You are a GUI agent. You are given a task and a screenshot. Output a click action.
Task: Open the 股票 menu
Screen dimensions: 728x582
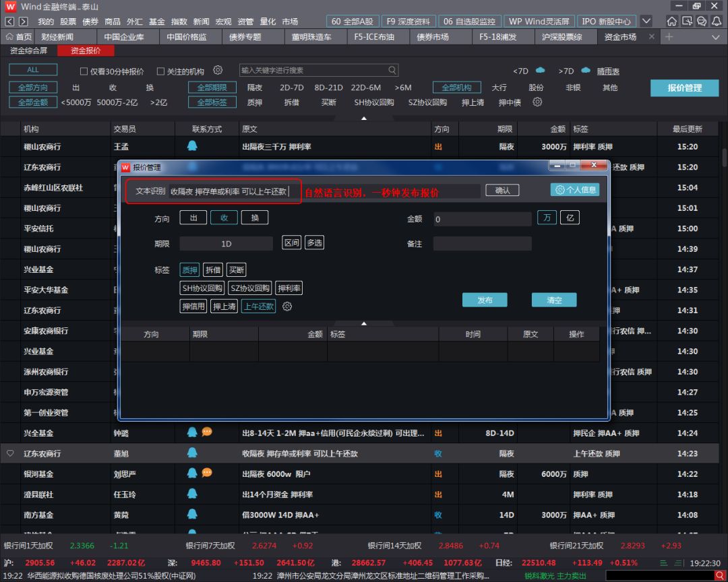click(x=68, y=22)
